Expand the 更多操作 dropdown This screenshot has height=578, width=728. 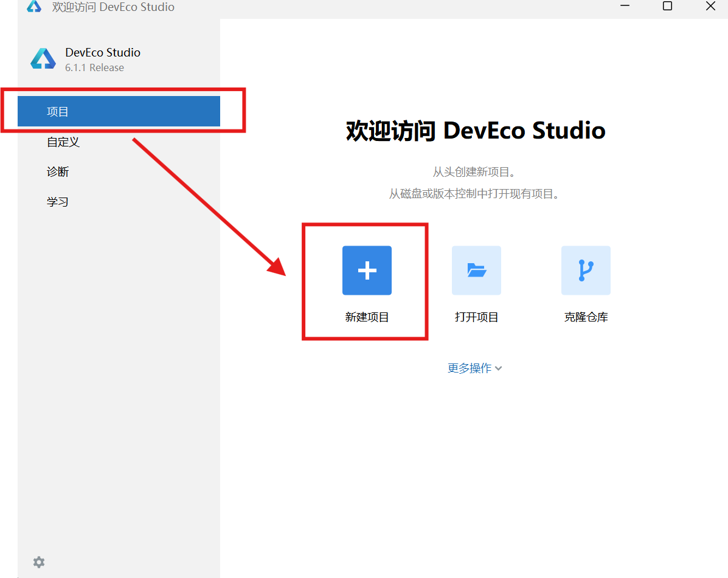[474, 368]
